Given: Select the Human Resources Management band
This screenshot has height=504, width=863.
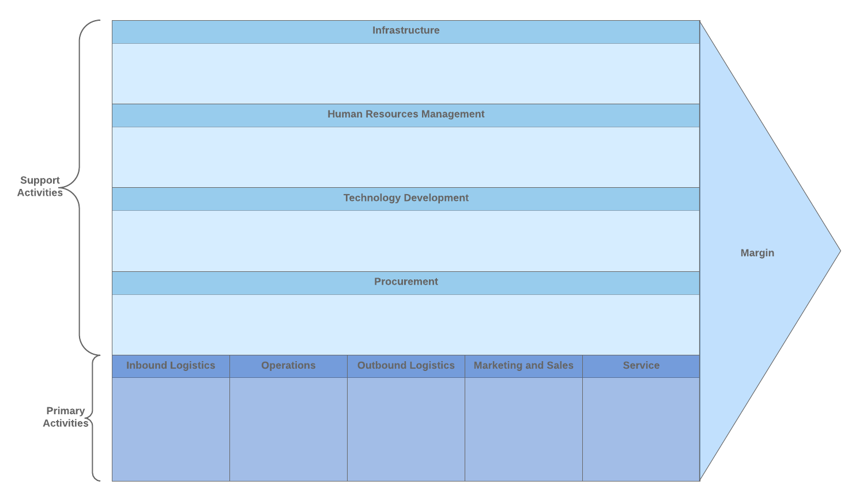Looking at the screenshot, I should click(x=405, y=115).
